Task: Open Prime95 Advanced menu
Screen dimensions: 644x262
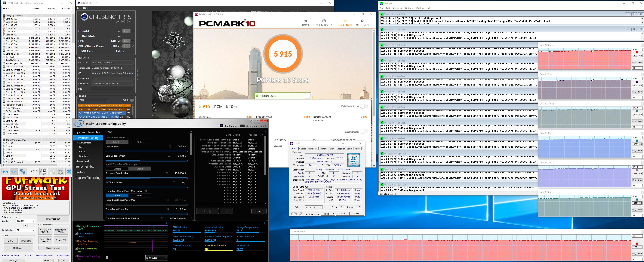Action: (397, 8)
